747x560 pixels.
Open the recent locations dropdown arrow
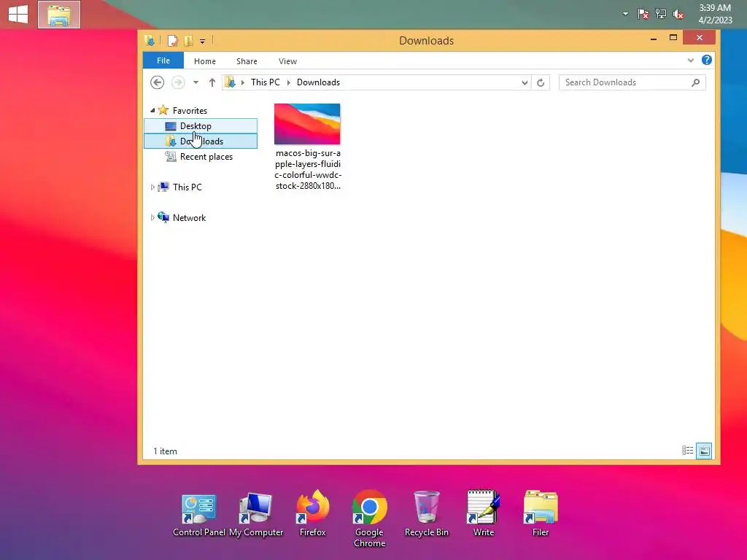(x=196, y=82)
